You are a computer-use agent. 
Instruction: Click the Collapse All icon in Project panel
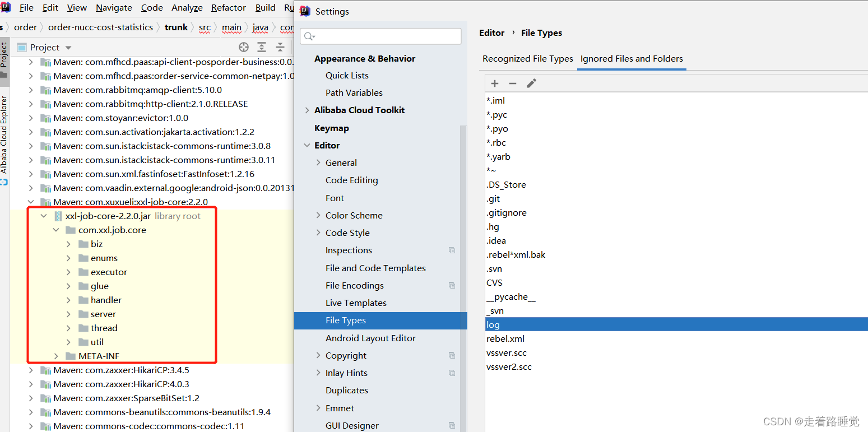(x=280, y=47)
